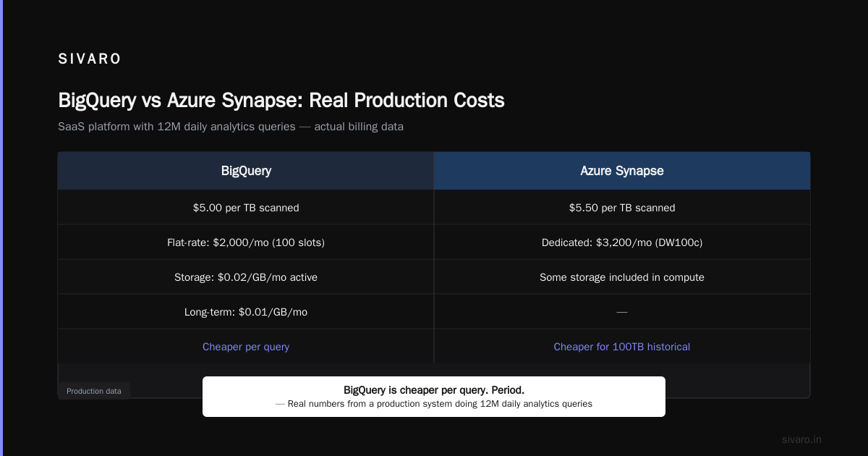868x456 pixels.
Task: Click the subtitle about 12M daily analytics queries
Action: pos(231,127)
